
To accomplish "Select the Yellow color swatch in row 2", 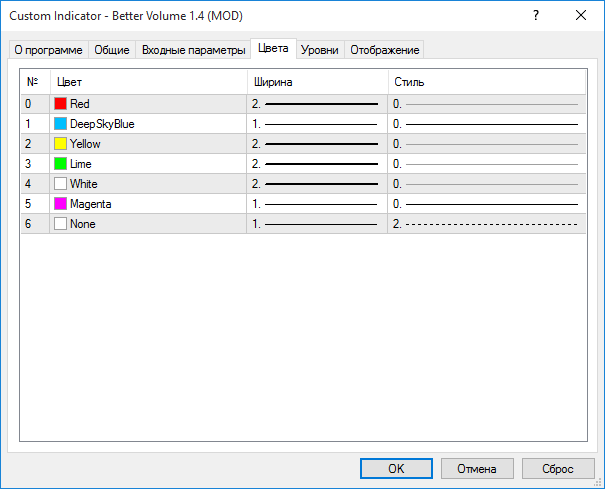I will pyautogui.click(x=60, y=144).
